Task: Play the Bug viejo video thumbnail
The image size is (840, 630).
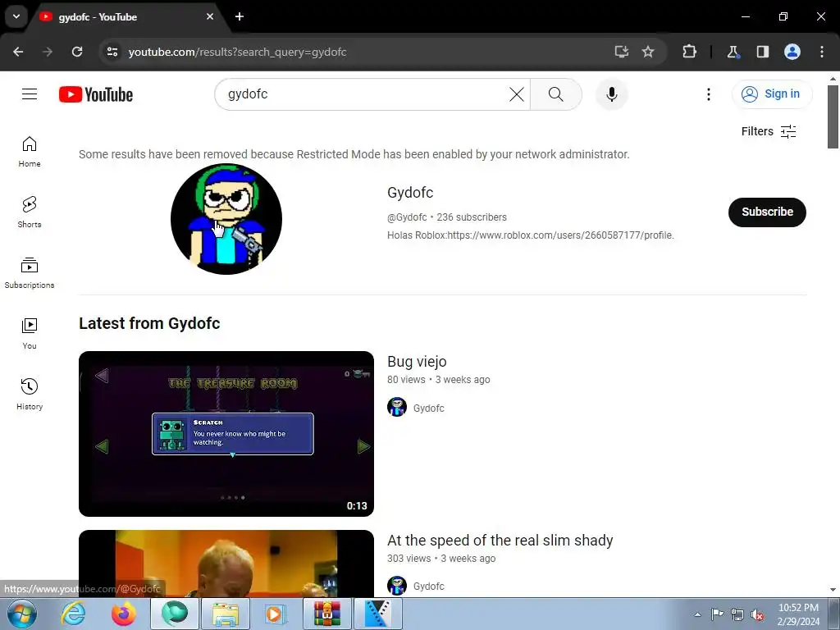Action: coord(226,434)
